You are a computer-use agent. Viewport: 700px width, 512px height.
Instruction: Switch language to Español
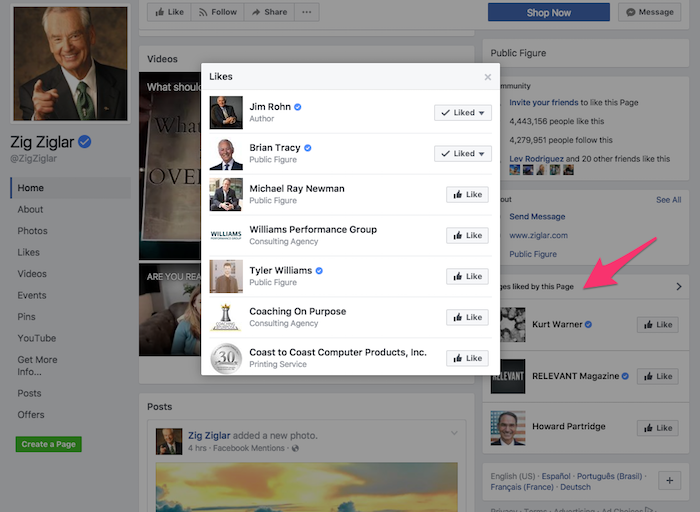556,476
